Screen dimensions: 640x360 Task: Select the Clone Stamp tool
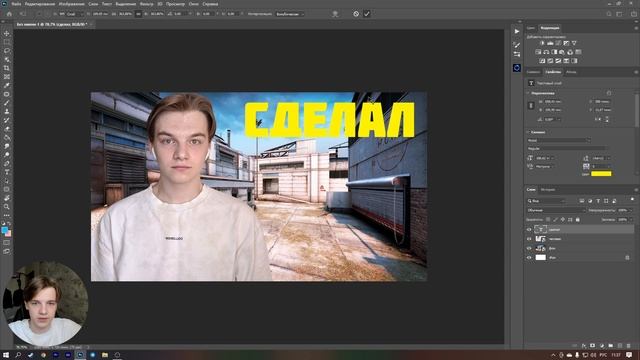(7, 111)
